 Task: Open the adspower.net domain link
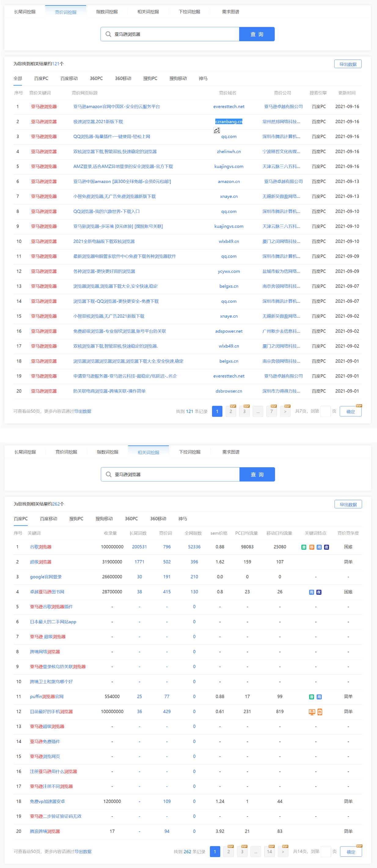click(229, 331)
